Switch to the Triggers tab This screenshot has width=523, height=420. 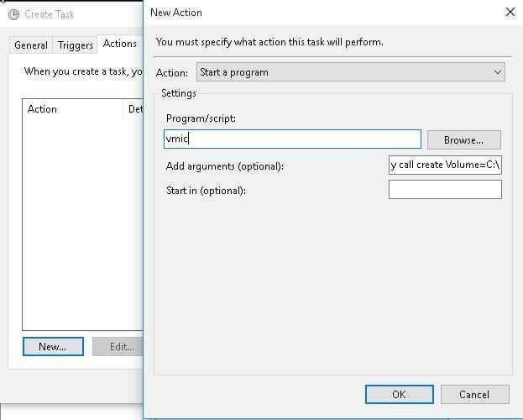tap(76, 45)
